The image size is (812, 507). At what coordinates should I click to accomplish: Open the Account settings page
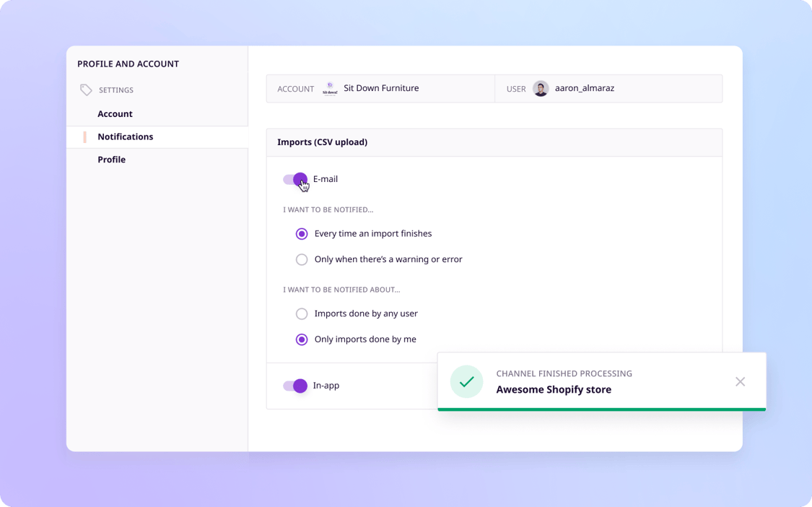pyautogui.click(x=115, y=114)
